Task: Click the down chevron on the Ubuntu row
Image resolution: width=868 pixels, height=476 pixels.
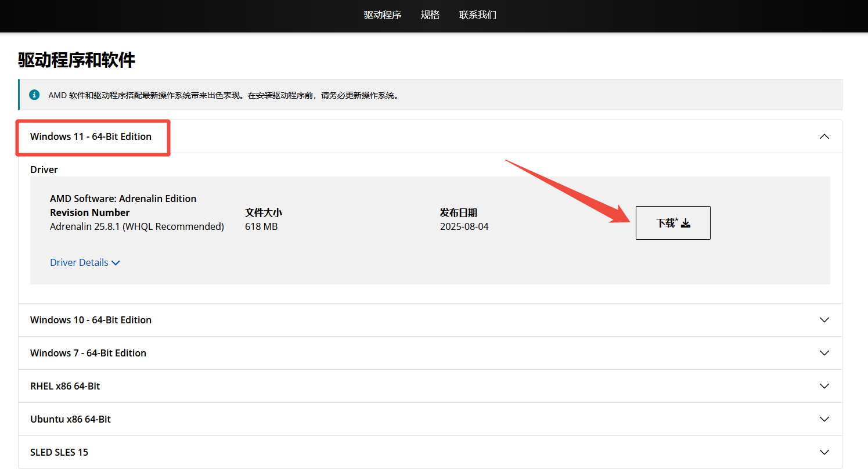Action: (x=824, y=419)
